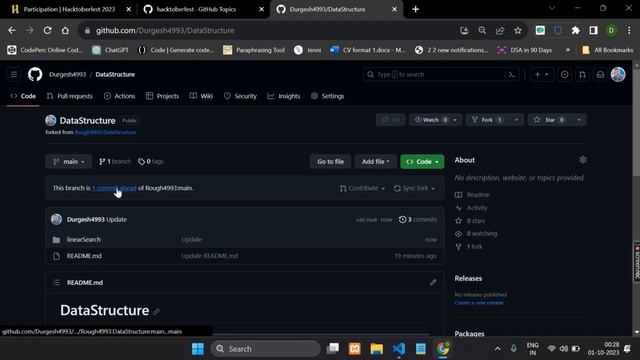Open the Chrome three-dot menu
The width and height of the screenshot is (640, 360).
click(x=629, y=30)
